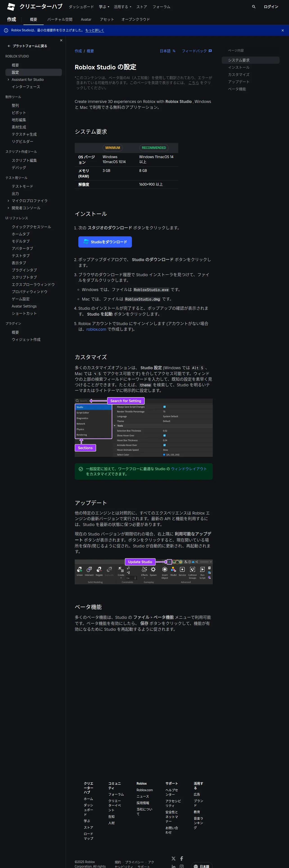Click back arrow beside プラットフォームに戻る

9,46
